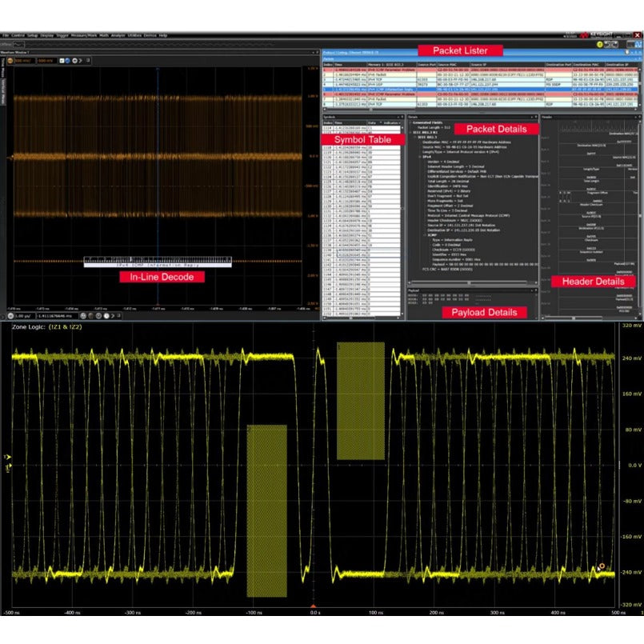This screenshot has width=644, height=644.
Task: Open the Utilities menu
Action: pyautogui.click(x=134, y=35)
